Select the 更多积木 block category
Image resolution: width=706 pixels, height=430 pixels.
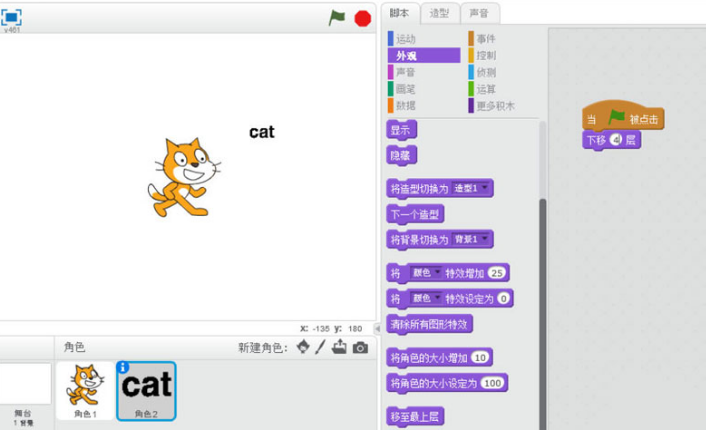coord(493,106)
